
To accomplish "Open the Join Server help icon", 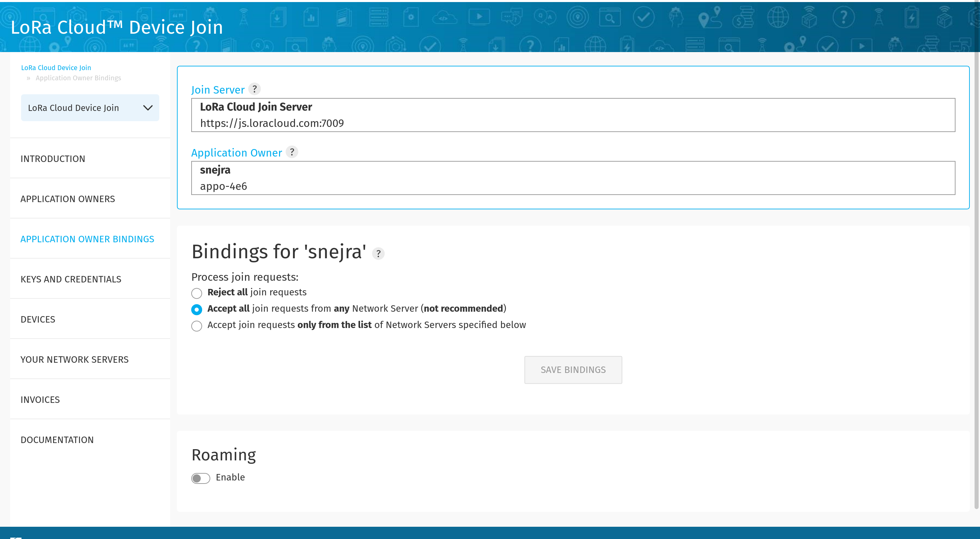I will (x=255, y=89).
